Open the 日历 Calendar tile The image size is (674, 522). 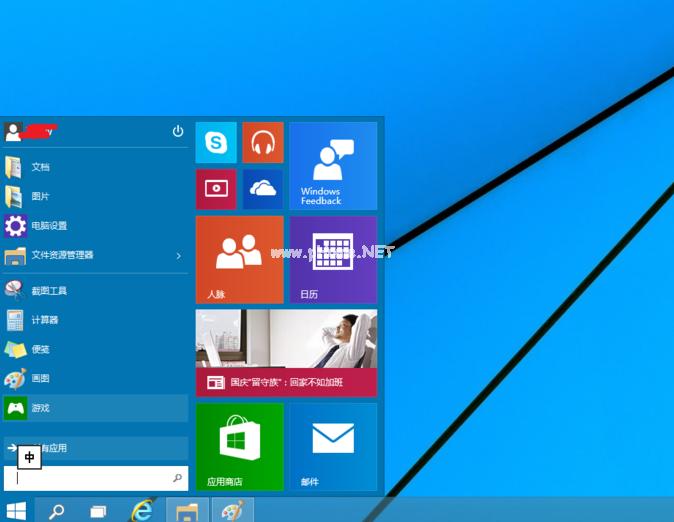333,260
